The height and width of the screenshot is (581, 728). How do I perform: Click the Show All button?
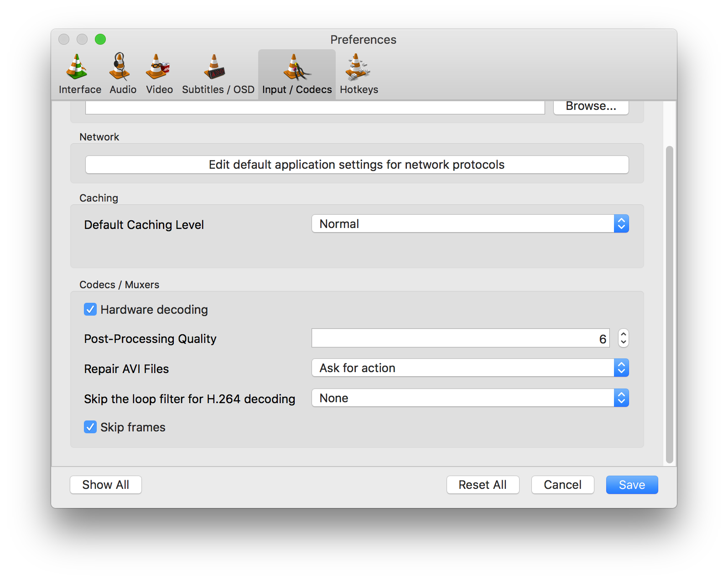tap(106, 485)
